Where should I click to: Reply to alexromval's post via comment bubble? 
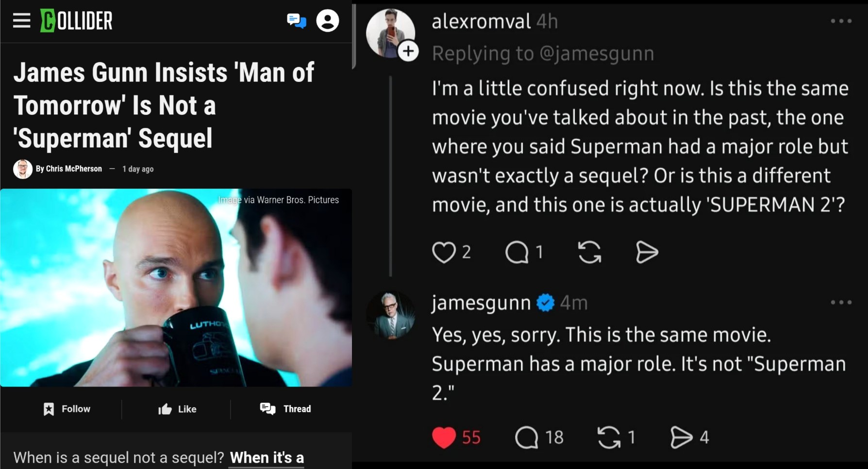pos(517,252)
